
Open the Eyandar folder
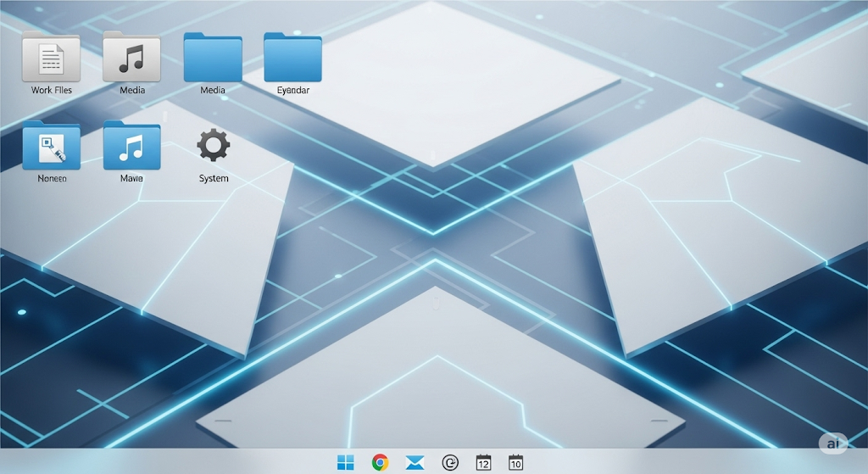[292, 57]
